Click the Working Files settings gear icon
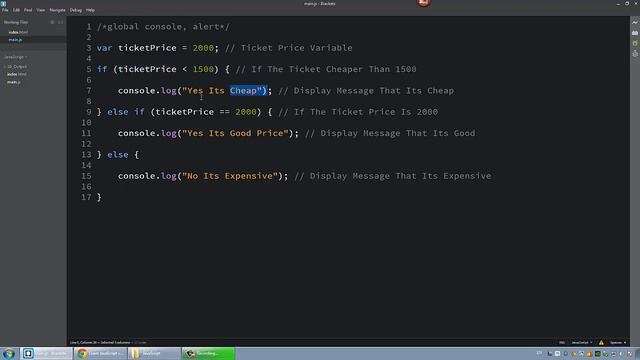This screenshot has width=640, height=360. [52, 22]
